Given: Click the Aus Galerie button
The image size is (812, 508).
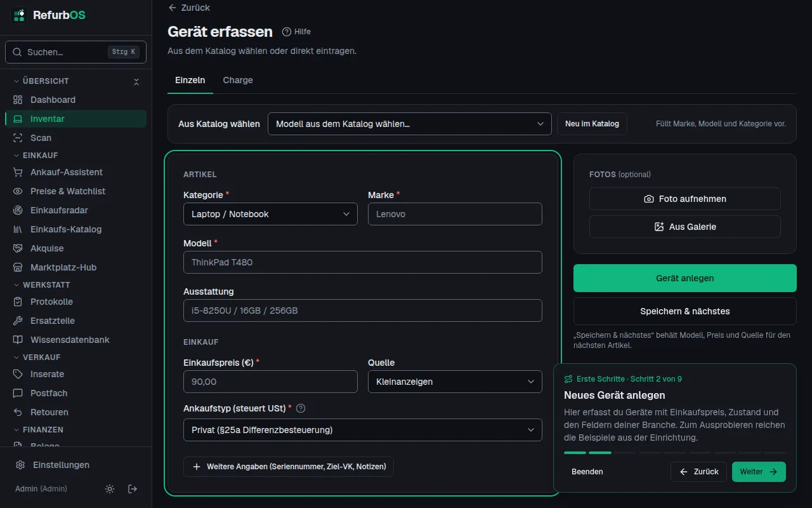Looking at the screenshot, I should click(685, 227).
